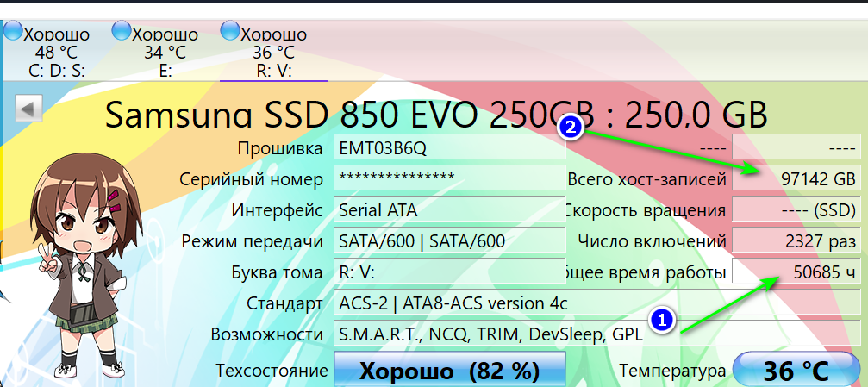Click the ACS-2 | ATA8-ACS version 4c field
The image size is (868, 387).
(596, 303)
